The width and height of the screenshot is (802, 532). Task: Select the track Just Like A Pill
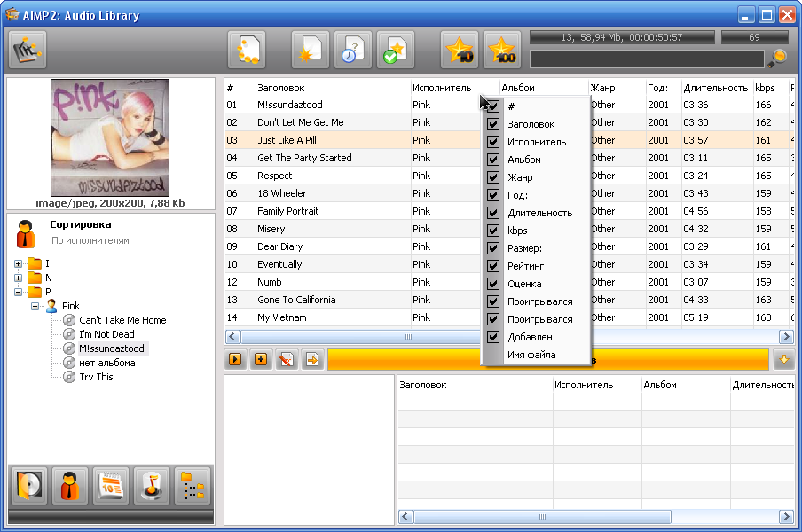coord(287,140)
